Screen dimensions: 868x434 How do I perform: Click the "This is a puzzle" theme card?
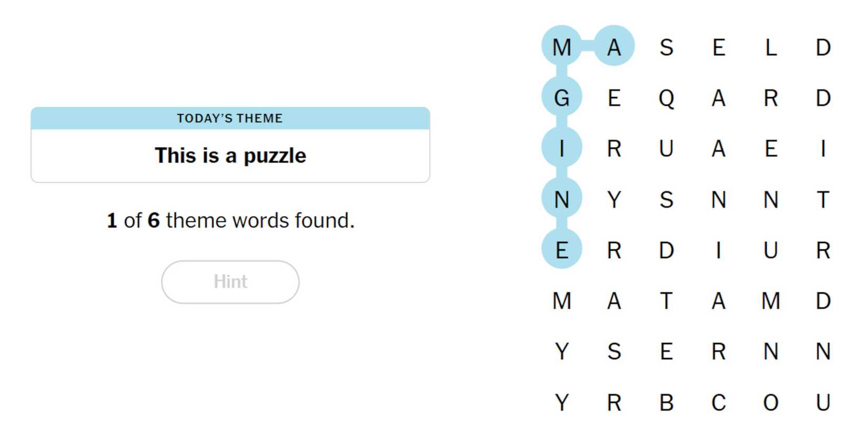click(x=230, y=156)
